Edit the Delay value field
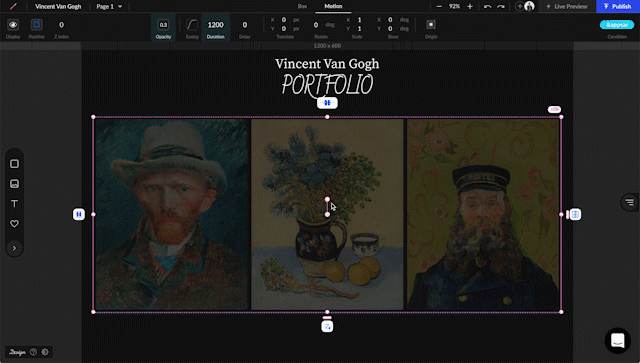 click(244, 25)
